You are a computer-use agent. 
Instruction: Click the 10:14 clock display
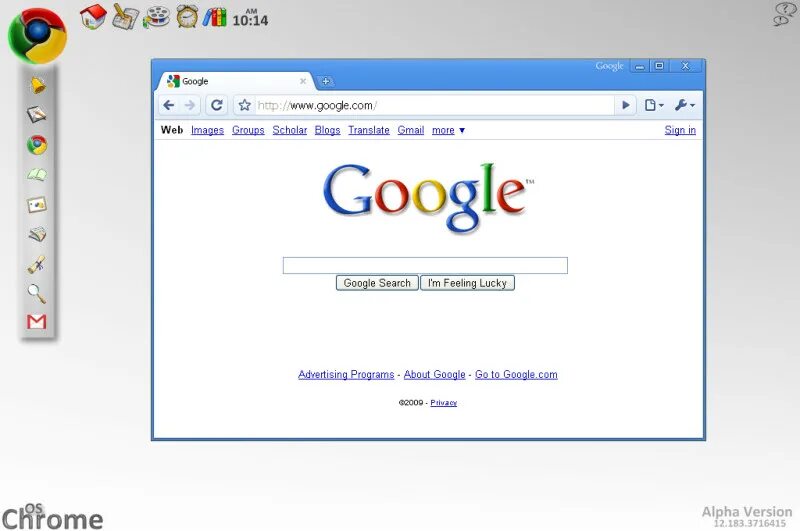[250, 18]
